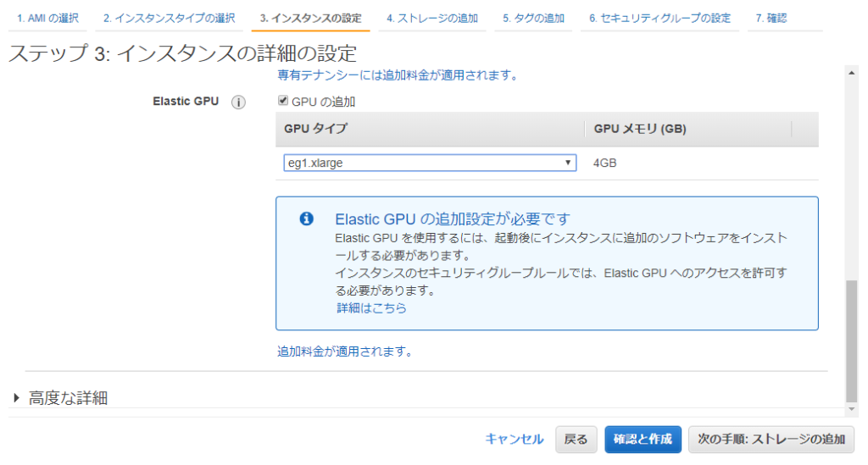868x465 pixels.
Task: Click the GPU メモリ (GB) column header
Action: point(640,129)
